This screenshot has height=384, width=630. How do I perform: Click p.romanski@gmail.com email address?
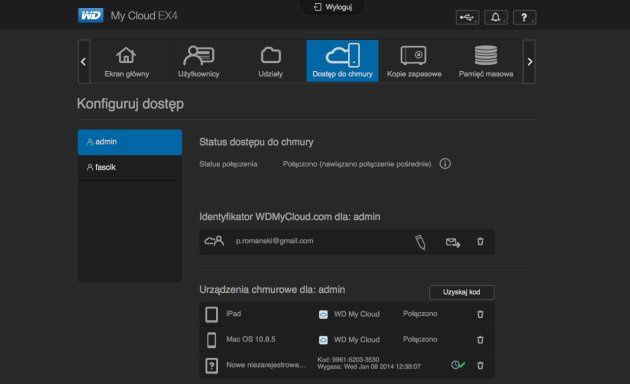click(x=274, y=241)
